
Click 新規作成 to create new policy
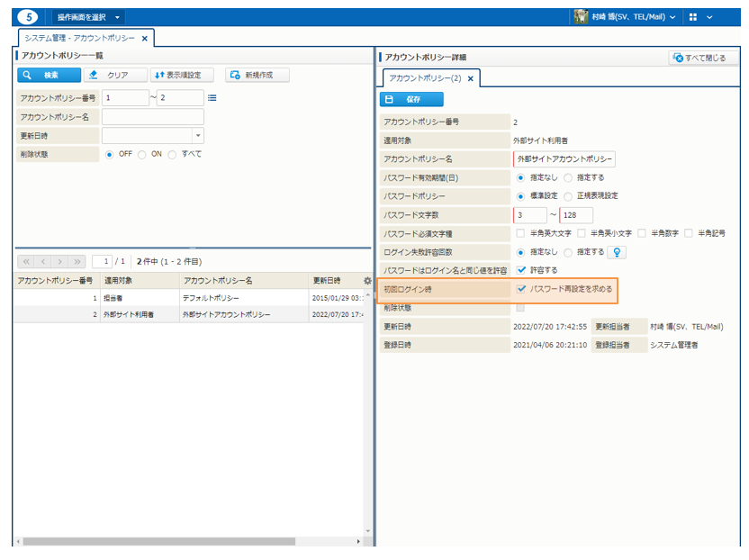tap(257, 75)
